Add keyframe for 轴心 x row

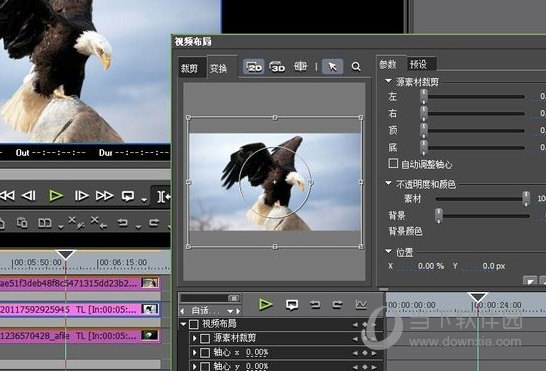point(365,353)
